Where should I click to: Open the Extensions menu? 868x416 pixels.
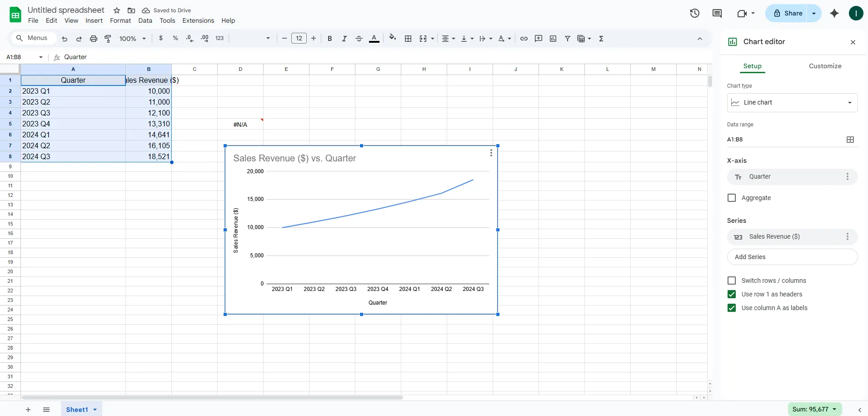(x=198, y=20)
